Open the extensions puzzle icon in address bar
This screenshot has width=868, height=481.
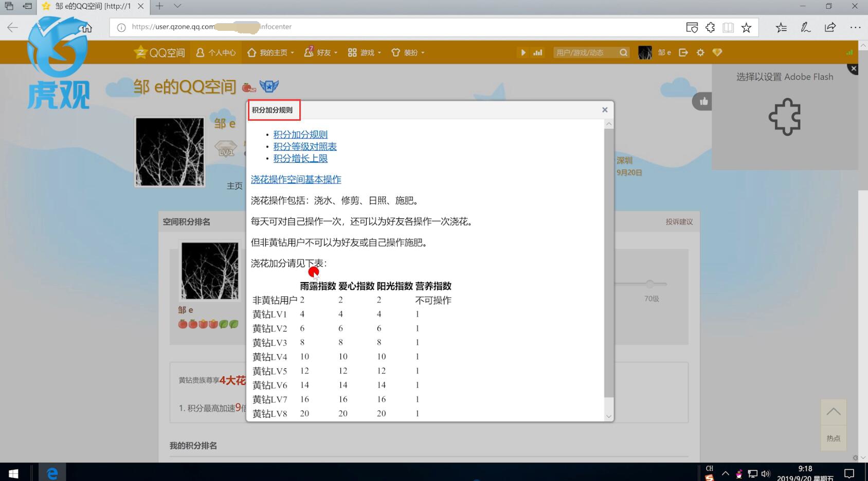(x=710, y=27)
